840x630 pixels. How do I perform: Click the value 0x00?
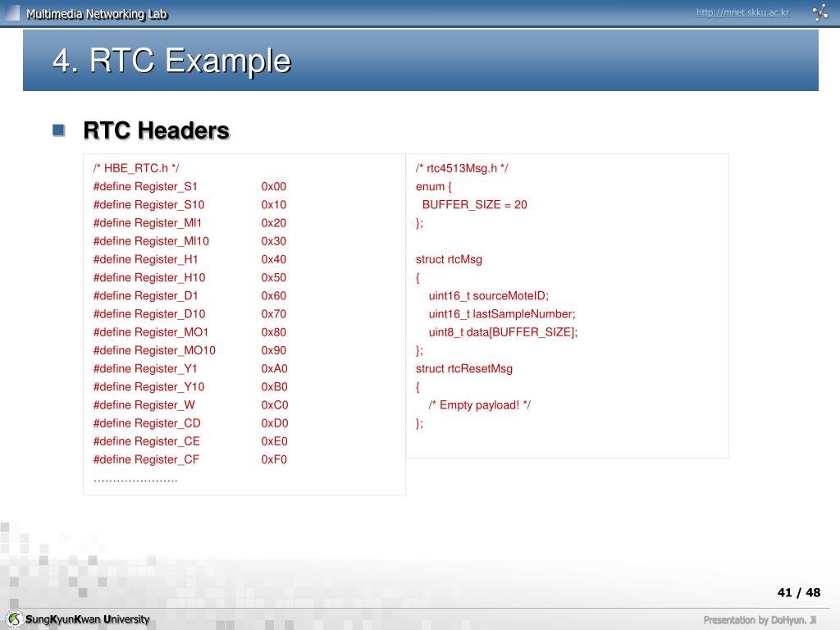[x=274, y=186]
